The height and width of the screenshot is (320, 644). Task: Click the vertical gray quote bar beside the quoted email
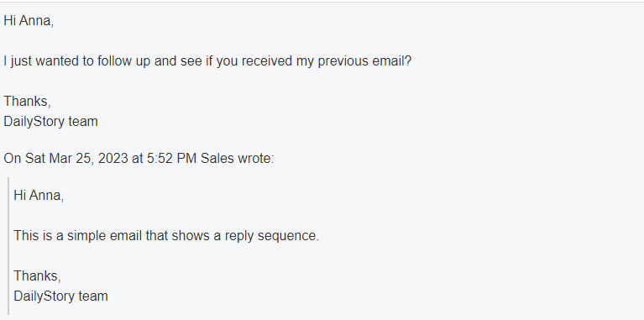tap(8, 246)
